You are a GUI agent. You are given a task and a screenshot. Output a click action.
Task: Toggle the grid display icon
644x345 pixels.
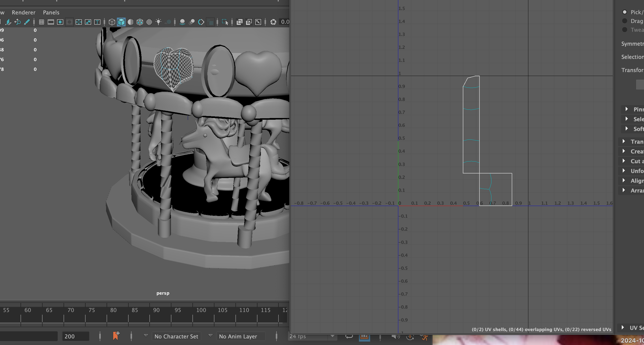coord(42,22)
